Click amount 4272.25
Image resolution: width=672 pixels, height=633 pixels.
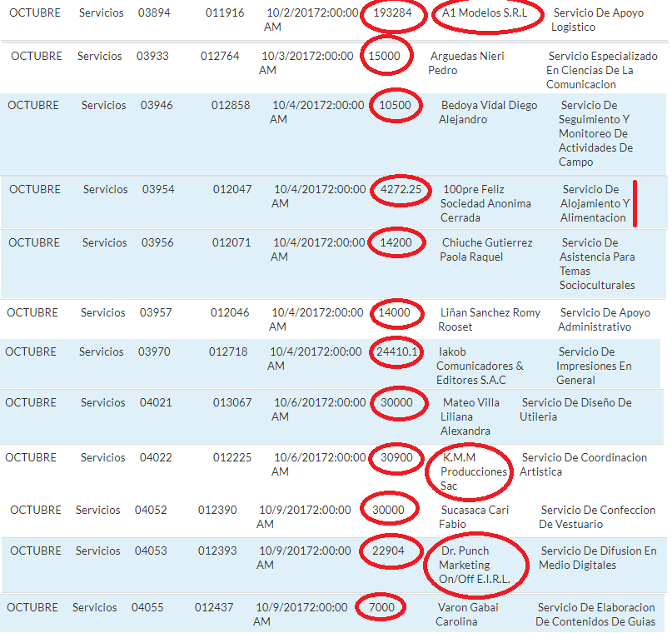coord(401,189)
